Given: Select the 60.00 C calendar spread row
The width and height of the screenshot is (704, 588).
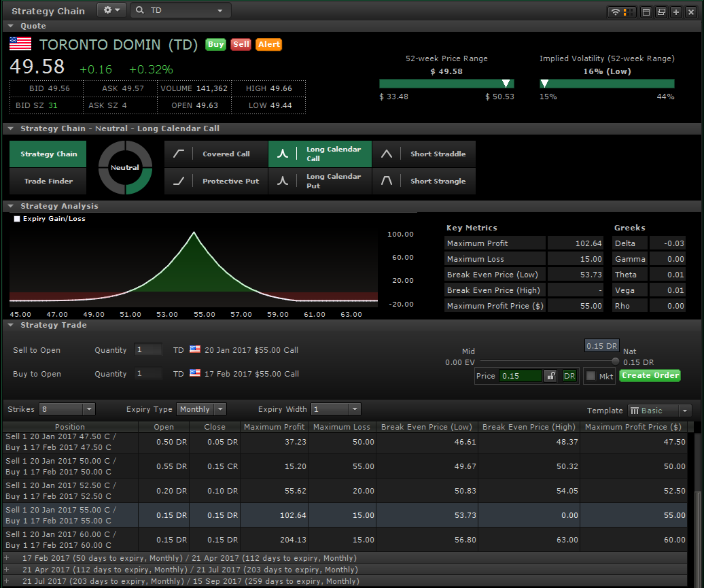Looking at the screenshot, I should (x=345, y=540).
